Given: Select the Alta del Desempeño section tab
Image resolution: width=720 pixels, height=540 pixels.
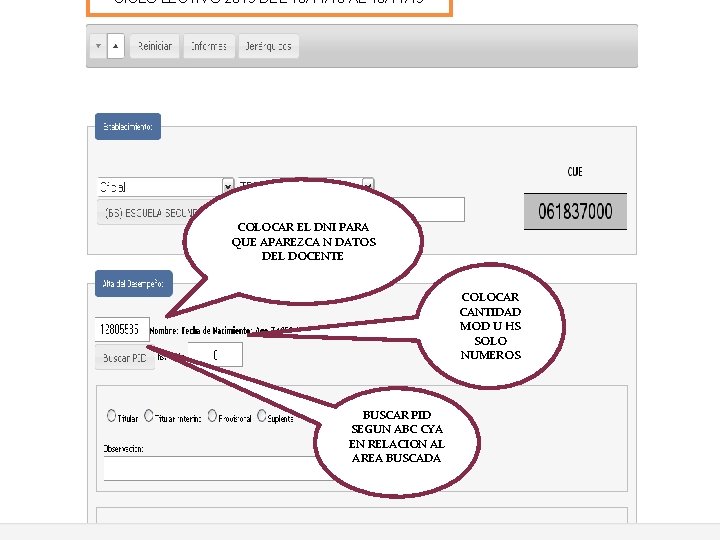Looking at the screenshot, I should click(x=134, y=283).
